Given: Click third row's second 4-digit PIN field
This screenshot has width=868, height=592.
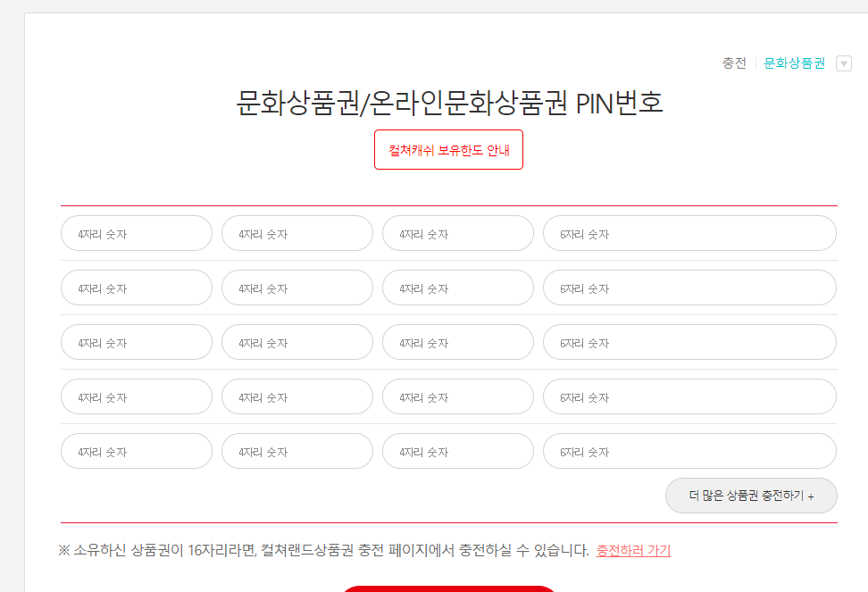Looking at the screenshot, I should (x=296, y=342).
